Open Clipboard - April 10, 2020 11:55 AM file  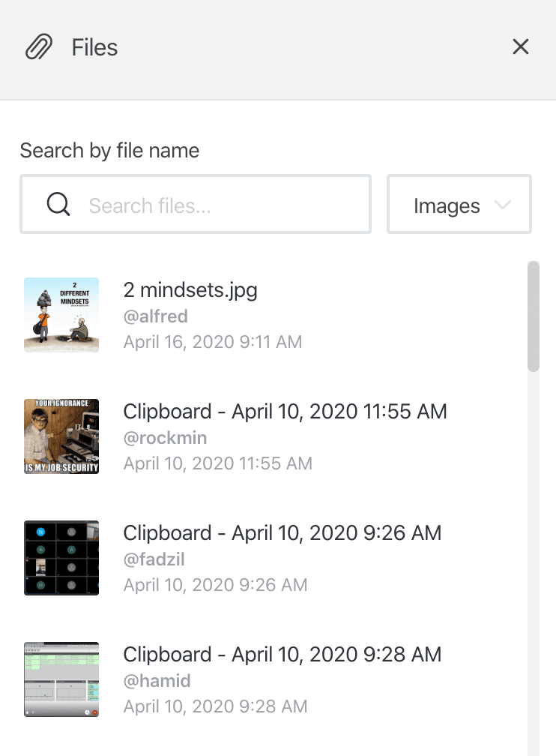click(285, 412)
